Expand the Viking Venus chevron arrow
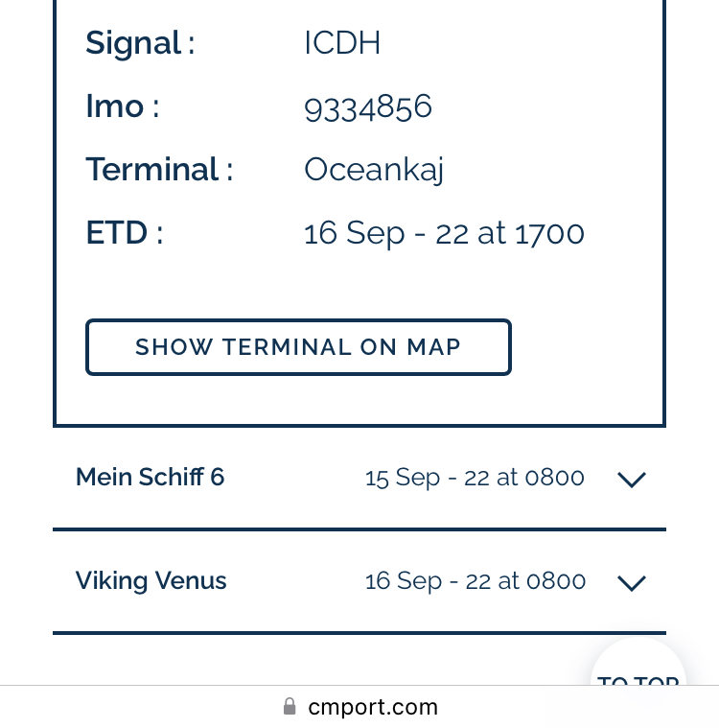The image size is (719, 728). point(631,582)
